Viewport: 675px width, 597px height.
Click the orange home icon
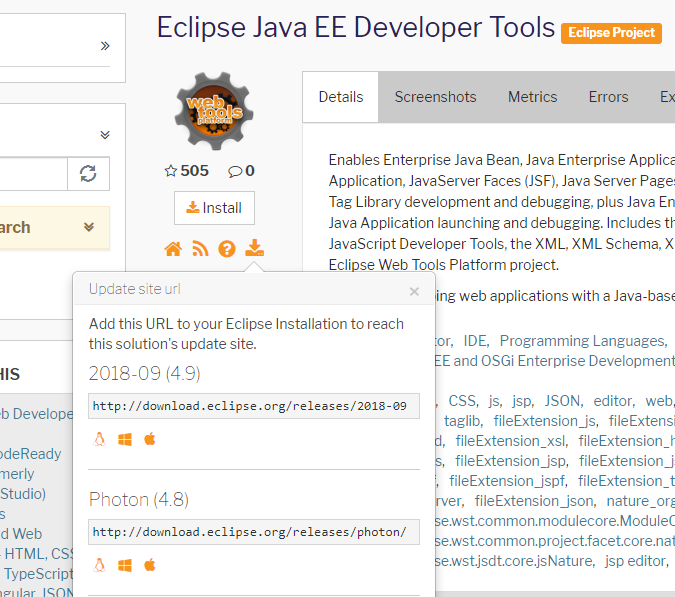click(173, 248)
